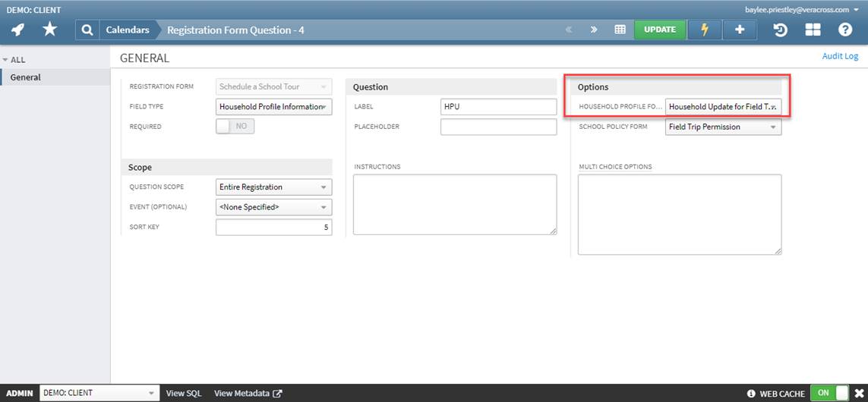Screen dimensions: 868x402
Task: Click the Multi Choice Options text area
Action: click(x=680, y=215)
